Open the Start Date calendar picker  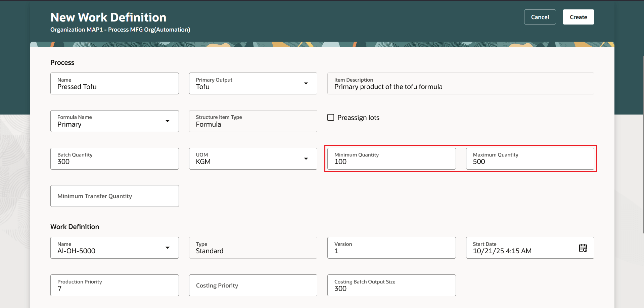(583, 248)
